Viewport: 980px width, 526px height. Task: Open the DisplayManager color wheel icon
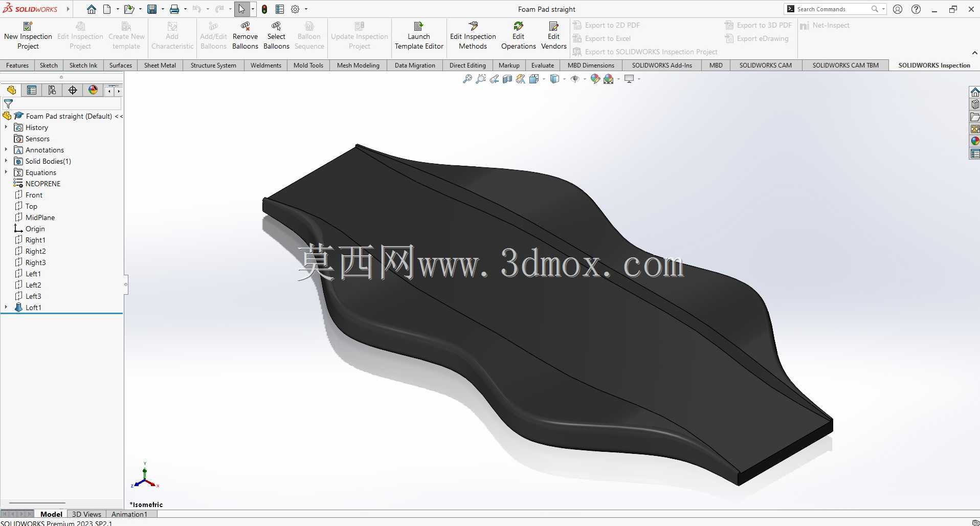coord(93,91)
